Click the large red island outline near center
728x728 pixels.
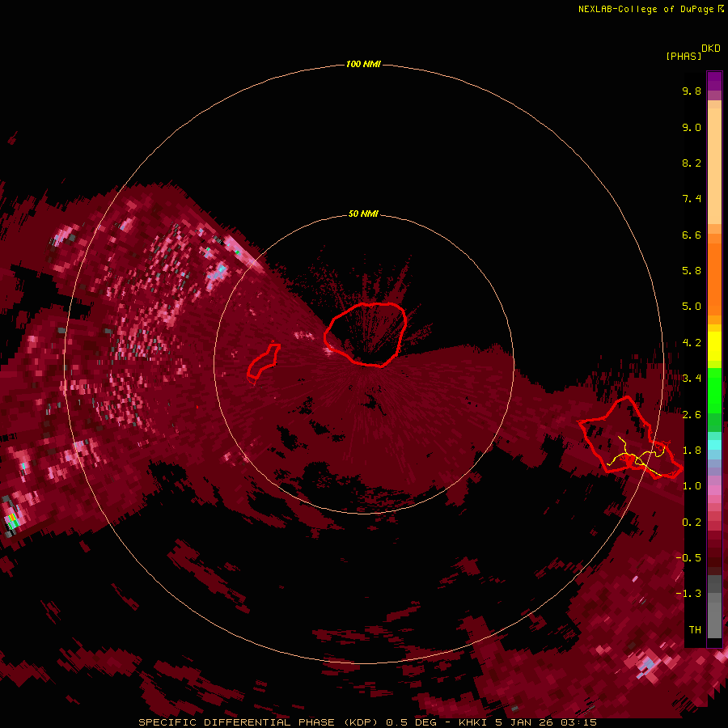[x=366, y=334]
